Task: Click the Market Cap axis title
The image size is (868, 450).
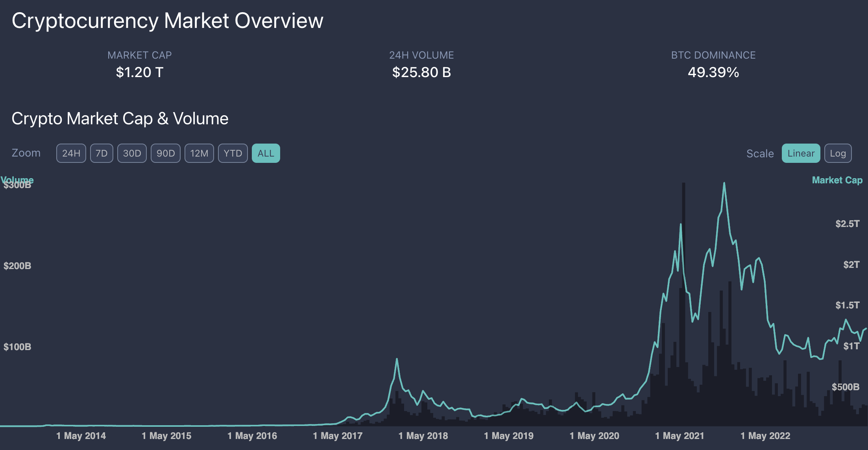Action: click(x=837, y=180)
